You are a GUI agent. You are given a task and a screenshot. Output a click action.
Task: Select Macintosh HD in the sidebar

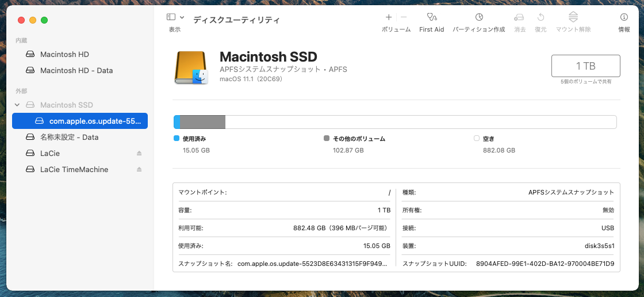coord(80,54)
